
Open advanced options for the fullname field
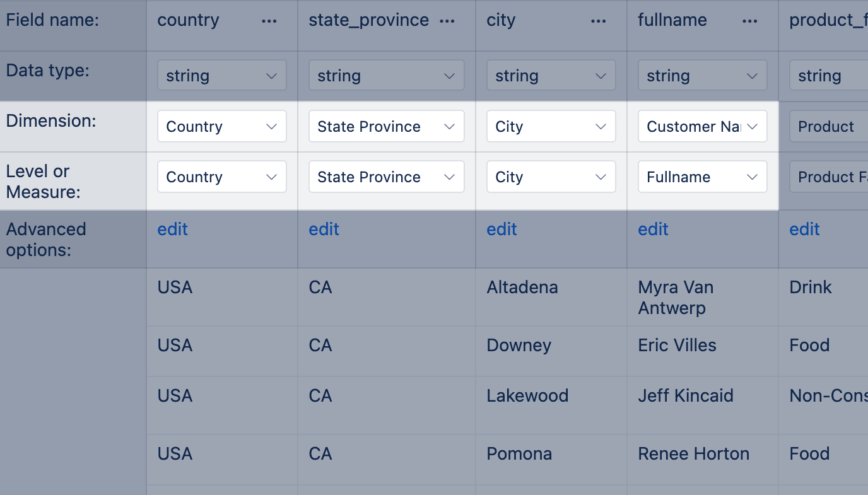pyautogui.click(x=653, y=229)
